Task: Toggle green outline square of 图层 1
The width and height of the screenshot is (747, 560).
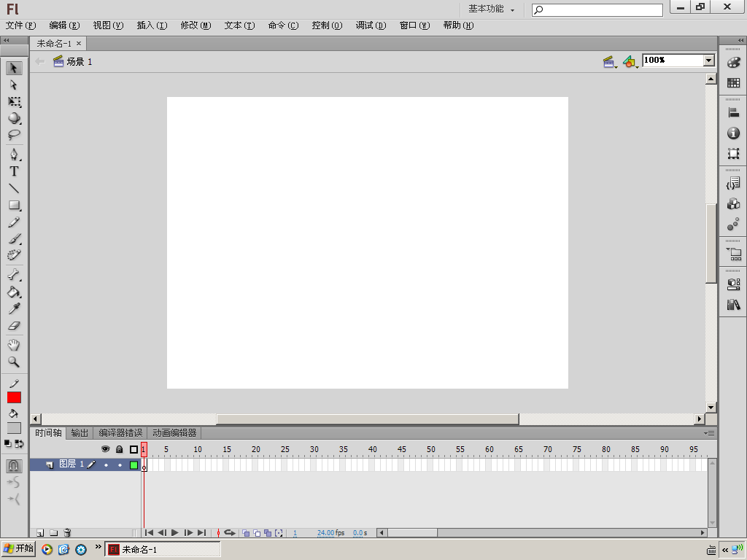Action: point(134,465)
